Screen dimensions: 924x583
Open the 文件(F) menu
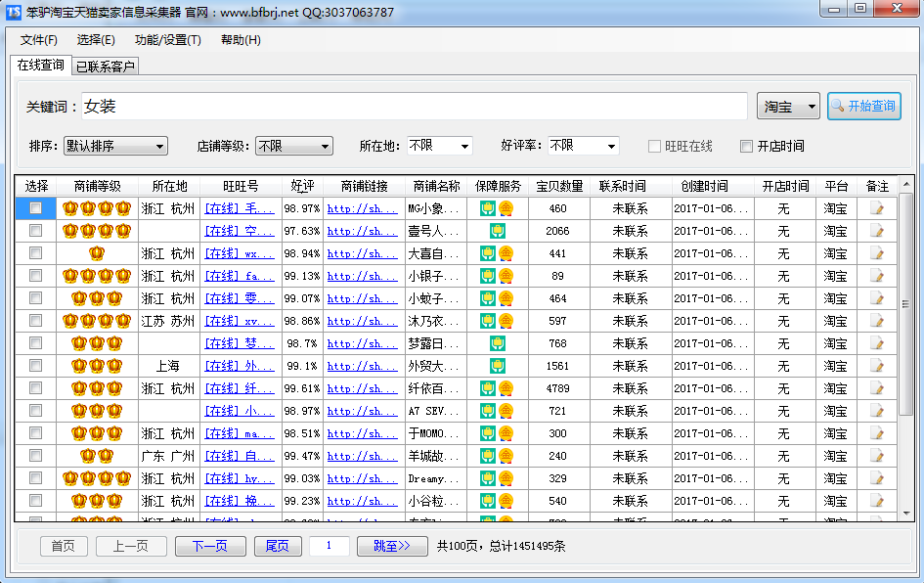tap(39, 40)
